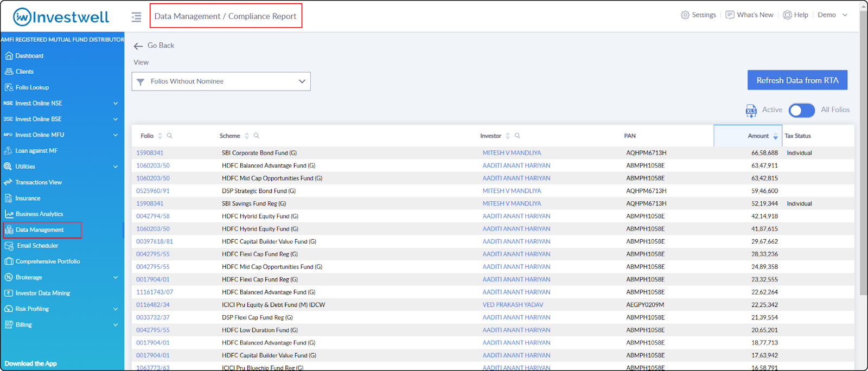Click the What's New icon

(730, 15)
